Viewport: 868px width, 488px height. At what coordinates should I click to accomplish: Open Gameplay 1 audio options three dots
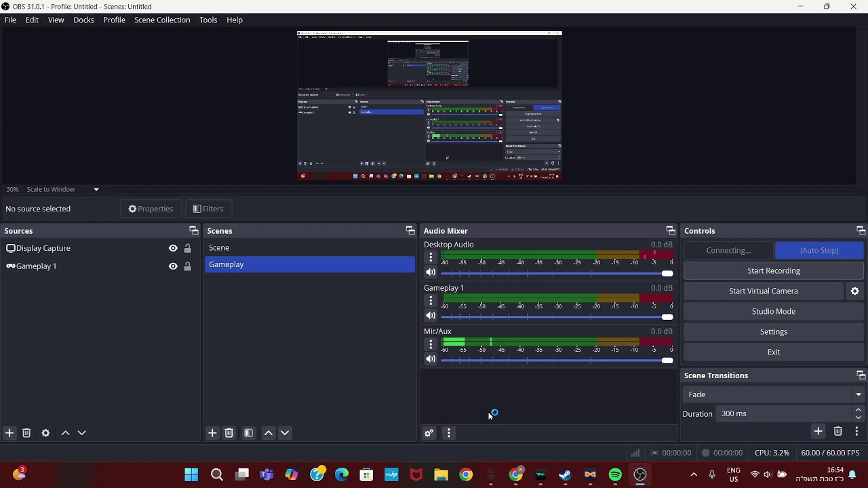click(431, 300)
